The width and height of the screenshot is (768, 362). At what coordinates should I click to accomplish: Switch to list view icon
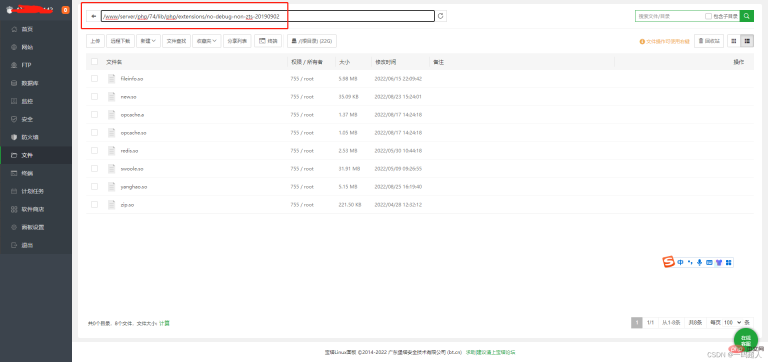[x=747, y=41]
